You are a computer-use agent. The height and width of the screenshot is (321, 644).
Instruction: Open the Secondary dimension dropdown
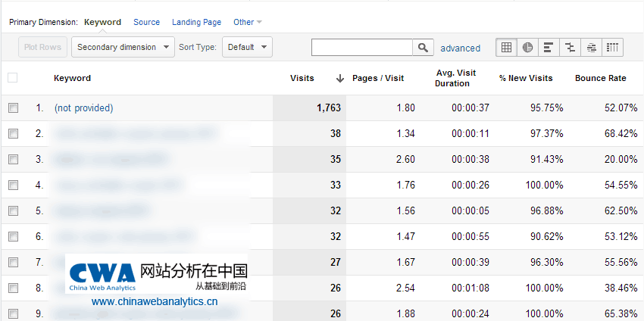[123, 47]
